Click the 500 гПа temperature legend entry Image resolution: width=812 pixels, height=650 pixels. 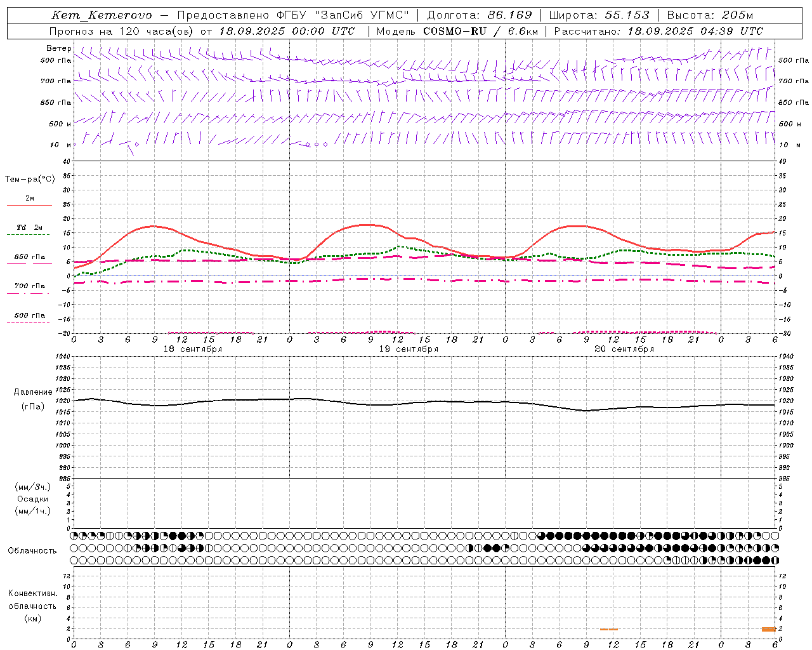[30, 315]
